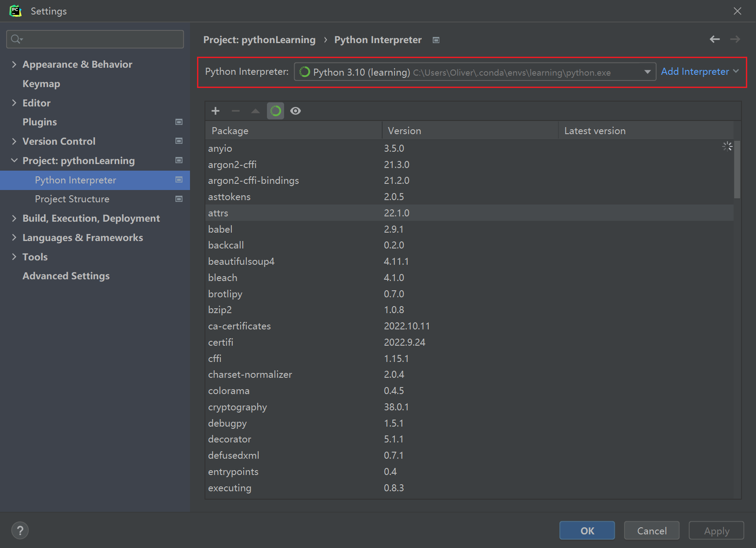
Task: Click the back navigation arrow
Action: [715, 39]
